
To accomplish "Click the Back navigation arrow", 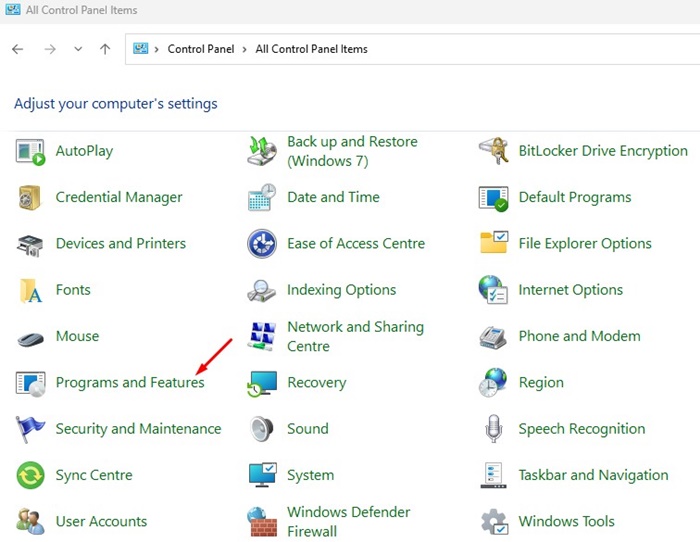I will (17, 49).
